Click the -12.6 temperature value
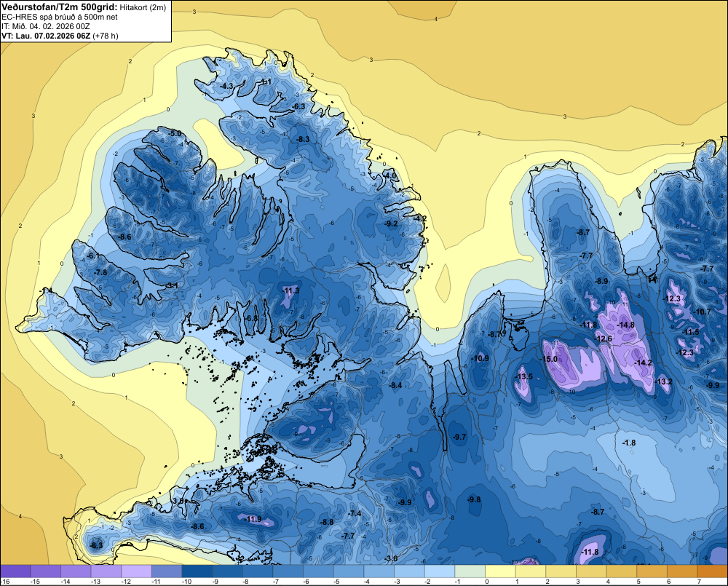Screen dimensions: 728x586 point(603,338)
